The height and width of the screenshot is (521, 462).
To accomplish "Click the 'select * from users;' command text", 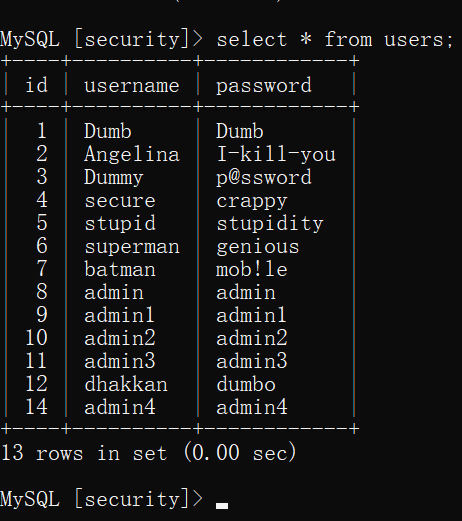I will click(x=335, y=40).
